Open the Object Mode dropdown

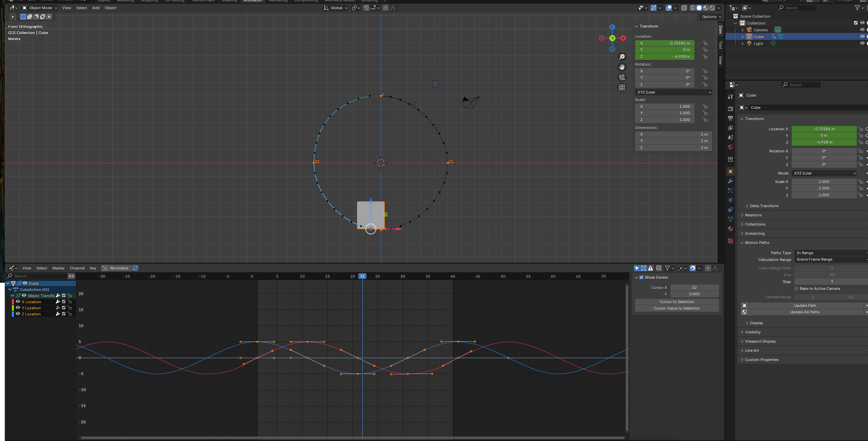[40, 8]
